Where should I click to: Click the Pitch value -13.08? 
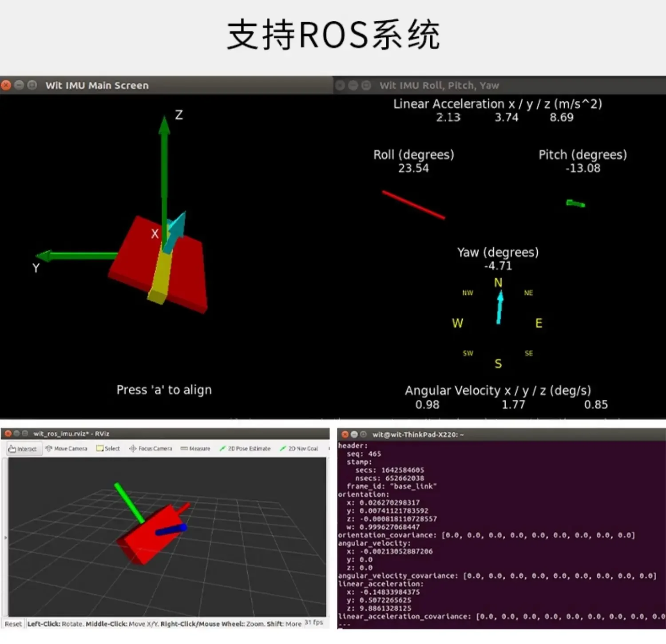tap(583, 168)
